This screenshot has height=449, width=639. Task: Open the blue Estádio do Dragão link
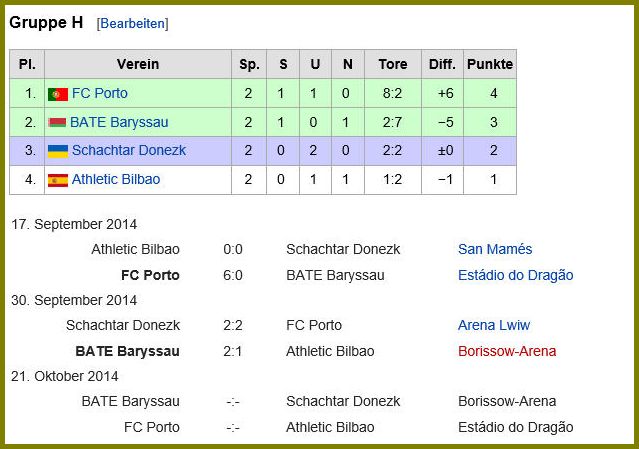tap(516, 275)
